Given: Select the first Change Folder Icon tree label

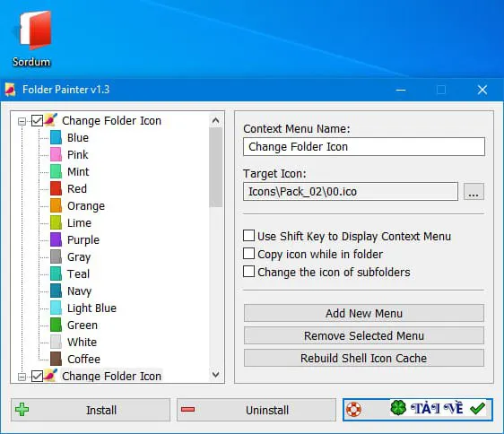Looking at the screenshot, I should click(111, 120).
